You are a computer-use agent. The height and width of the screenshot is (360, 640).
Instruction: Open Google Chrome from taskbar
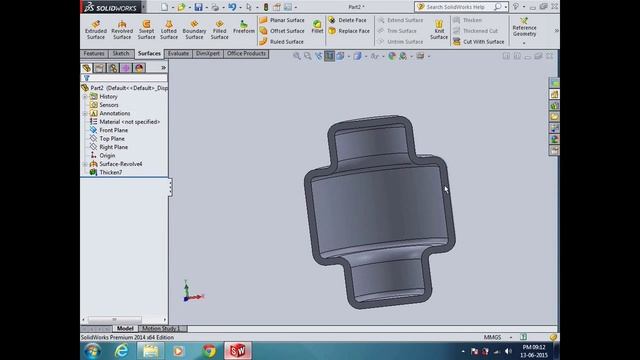click(x=209, y=351)
